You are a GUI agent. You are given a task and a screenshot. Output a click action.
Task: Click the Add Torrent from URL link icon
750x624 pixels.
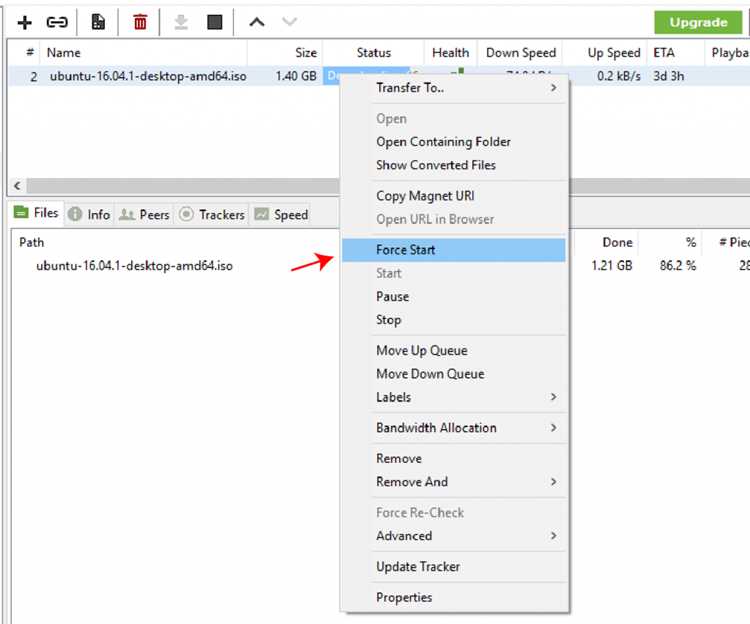(x=57, y=22)
